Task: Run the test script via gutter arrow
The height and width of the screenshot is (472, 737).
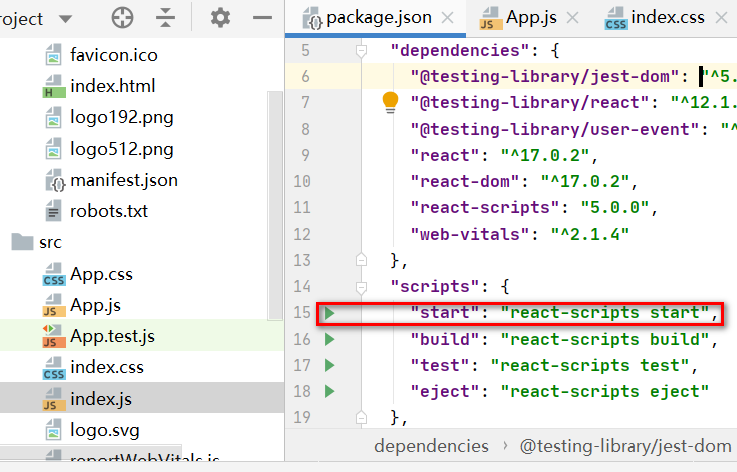Action: [x=329, y=365]
